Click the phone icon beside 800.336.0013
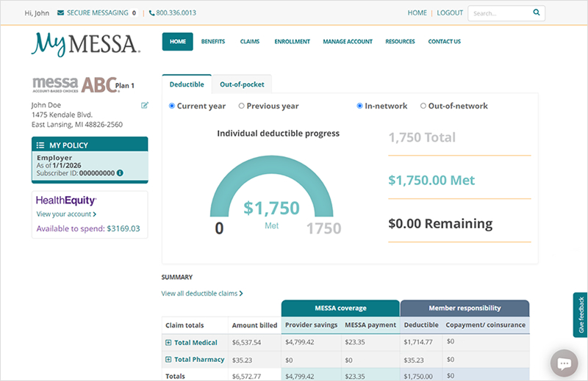The height and width of the screenshot is (381, 588). point(151,13)
